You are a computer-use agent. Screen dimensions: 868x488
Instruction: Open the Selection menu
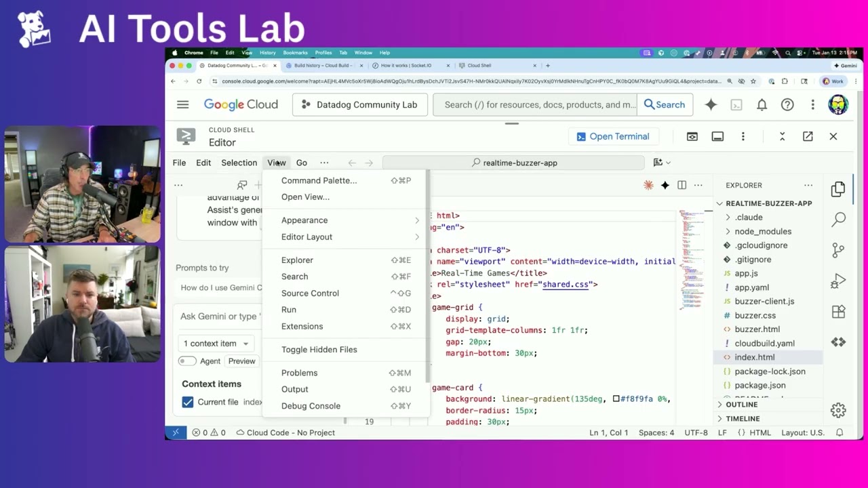[239, 163]
